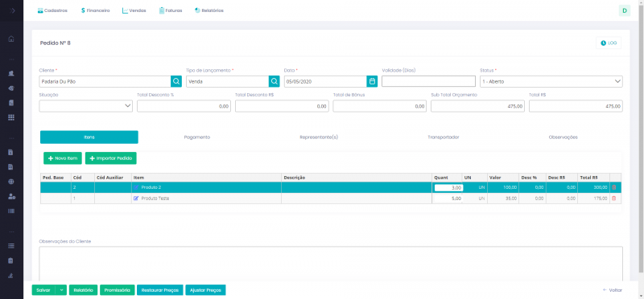Open the Status dropdown showing 1 - Aberto
Image resolution: width=644 pixels, height=299 pixels.
(551, 81)
